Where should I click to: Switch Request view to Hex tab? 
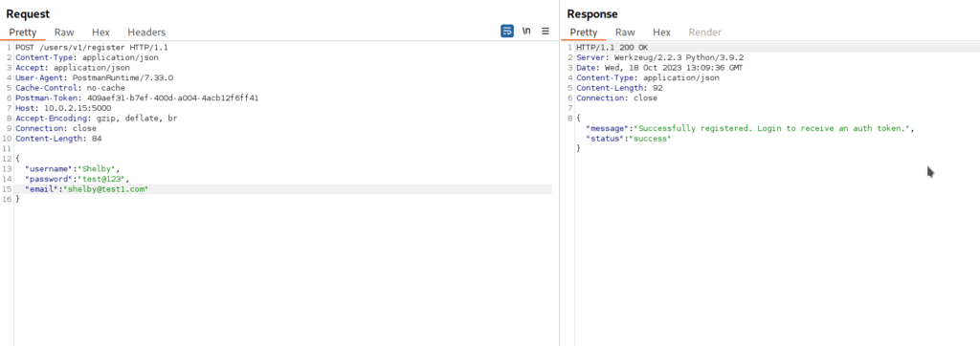point(100,32)
